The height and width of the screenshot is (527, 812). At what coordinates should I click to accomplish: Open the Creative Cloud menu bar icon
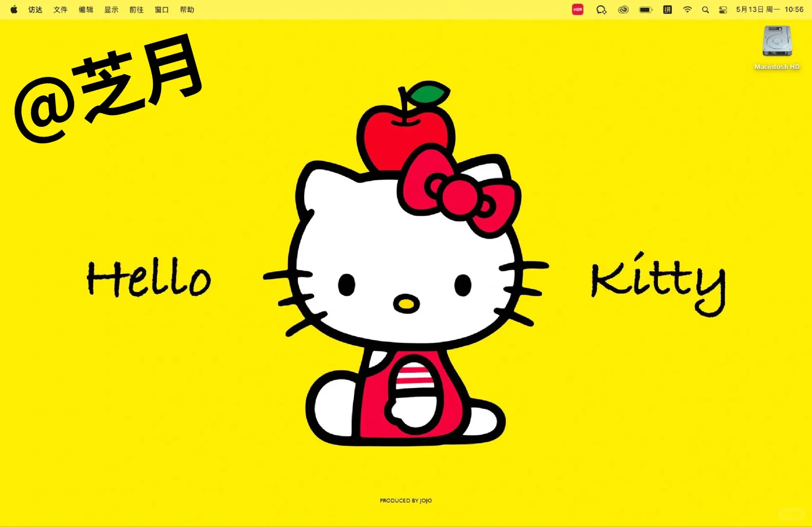pos(623,10)
